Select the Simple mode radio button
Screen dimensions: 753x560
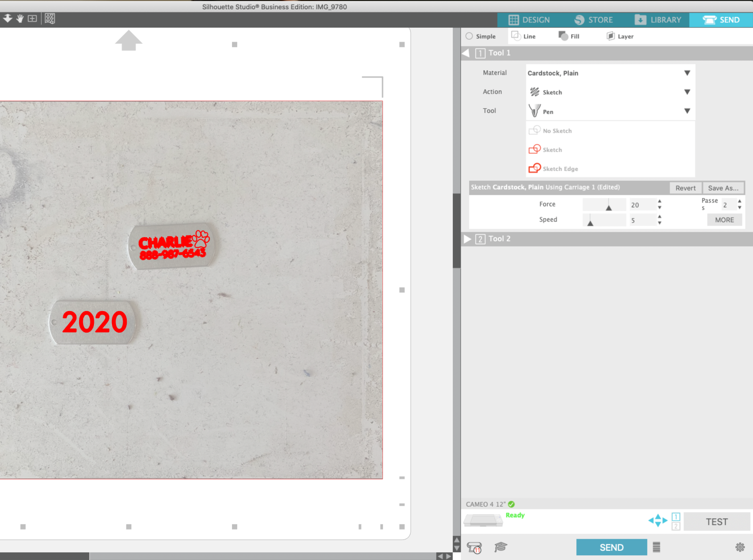click(469, 36)
